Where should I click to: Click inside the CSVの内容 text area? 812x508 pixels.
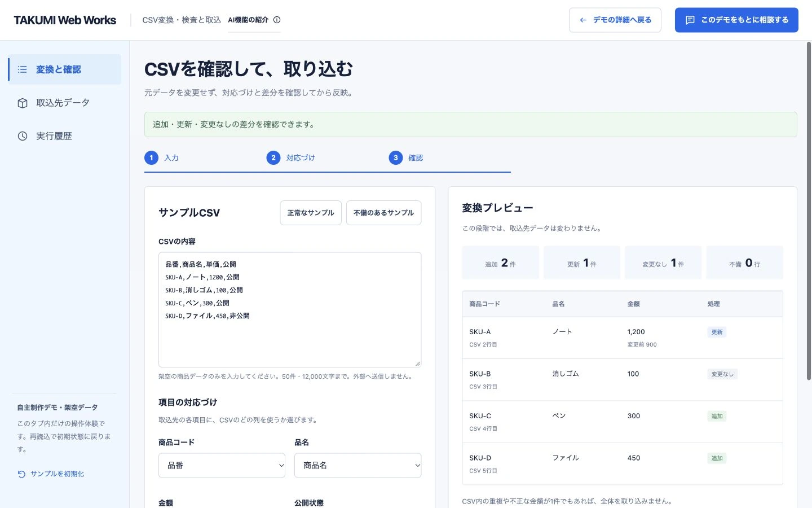(x=290, y=310)
